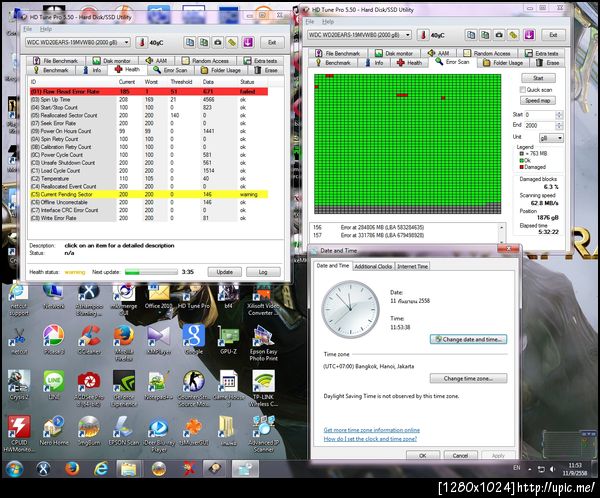Screen dimensions: 600x498
Task: Open Help menu in Error Scan window
Action: click(328, 21)
